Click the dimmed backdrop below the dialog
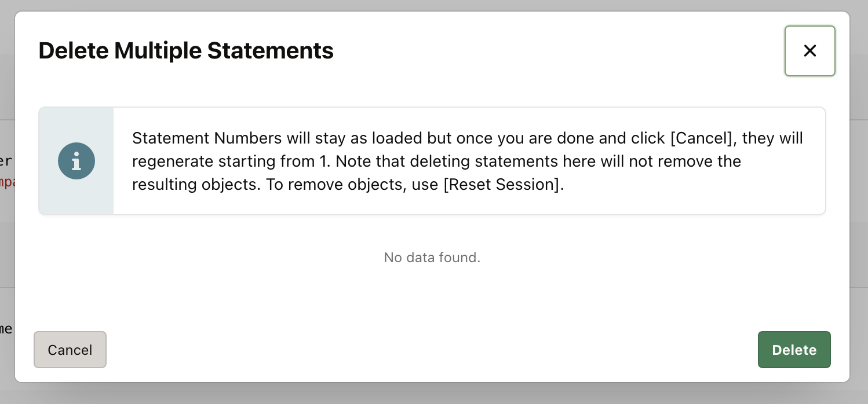 tap(433, 394)
